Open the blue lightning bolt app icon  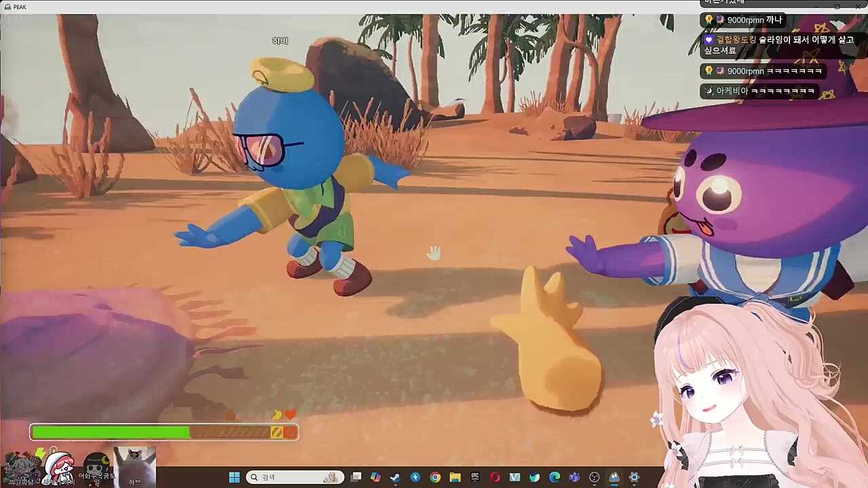tap(415, 477)
